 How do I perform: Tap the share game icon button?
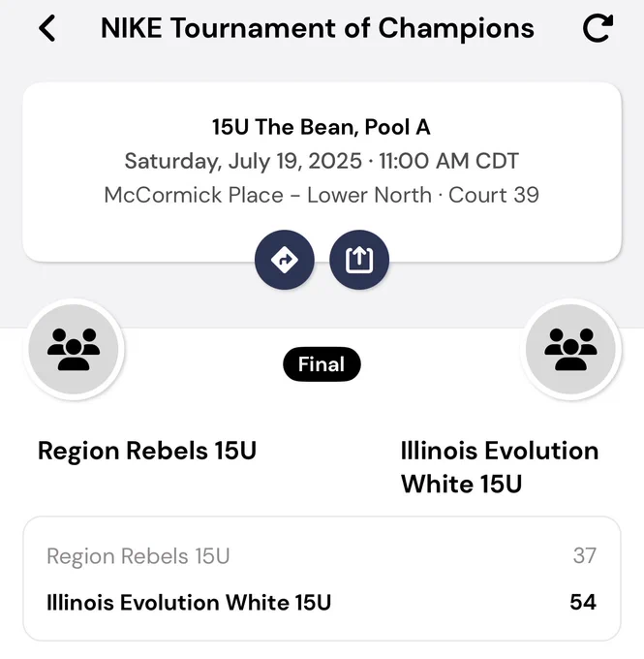[359, 260]
